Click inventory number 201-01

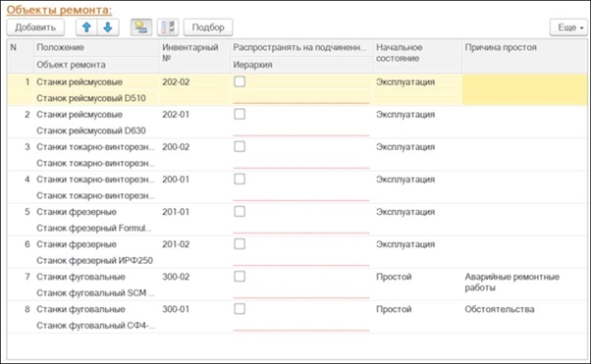(x=176, y=211)
